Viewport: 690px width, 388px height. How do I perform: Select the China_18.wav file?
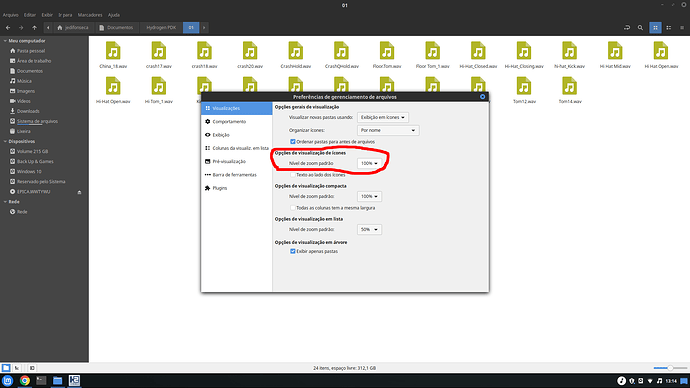[x=113, y=55]
